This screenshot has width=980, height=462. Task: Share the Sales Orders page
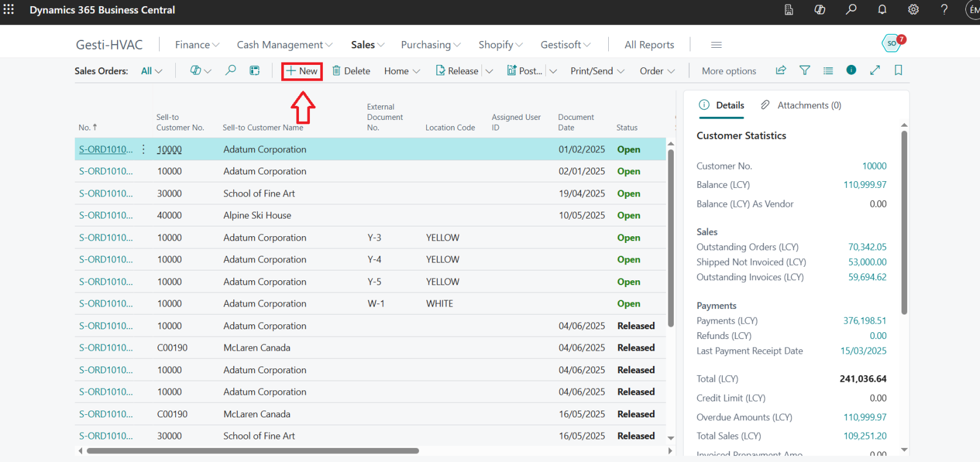coord(781,70)
